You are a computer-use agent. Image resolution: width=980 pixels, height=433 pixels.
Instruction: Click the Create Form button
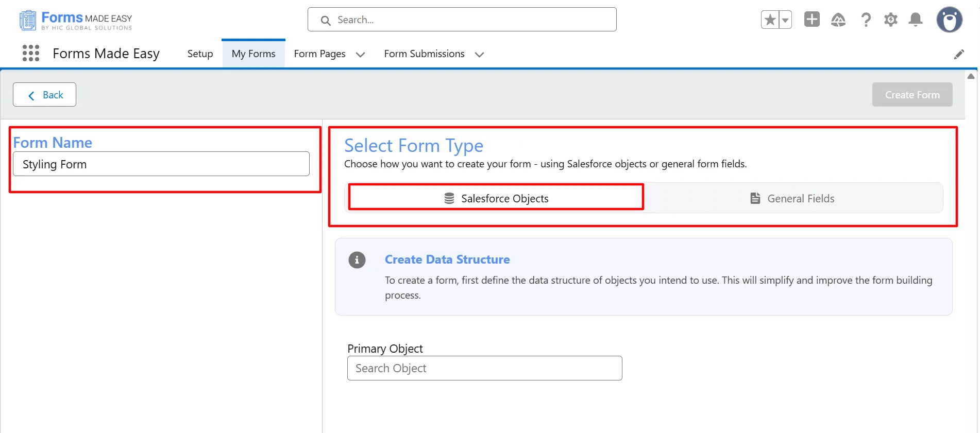[912, 95]
